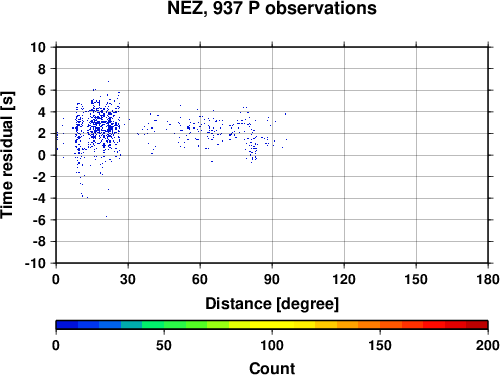Click the colorbar tick label 50

(x=164, y=345)
